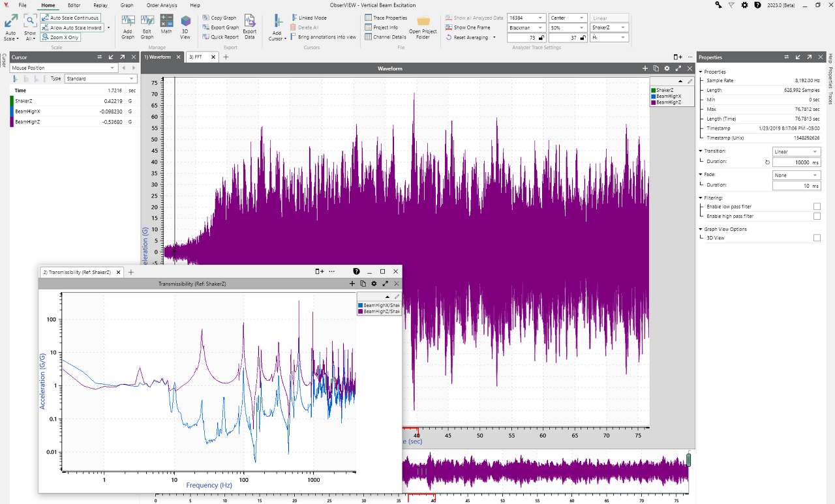Open Project Folder icon
Screen dimensions: 835x504
423,21
